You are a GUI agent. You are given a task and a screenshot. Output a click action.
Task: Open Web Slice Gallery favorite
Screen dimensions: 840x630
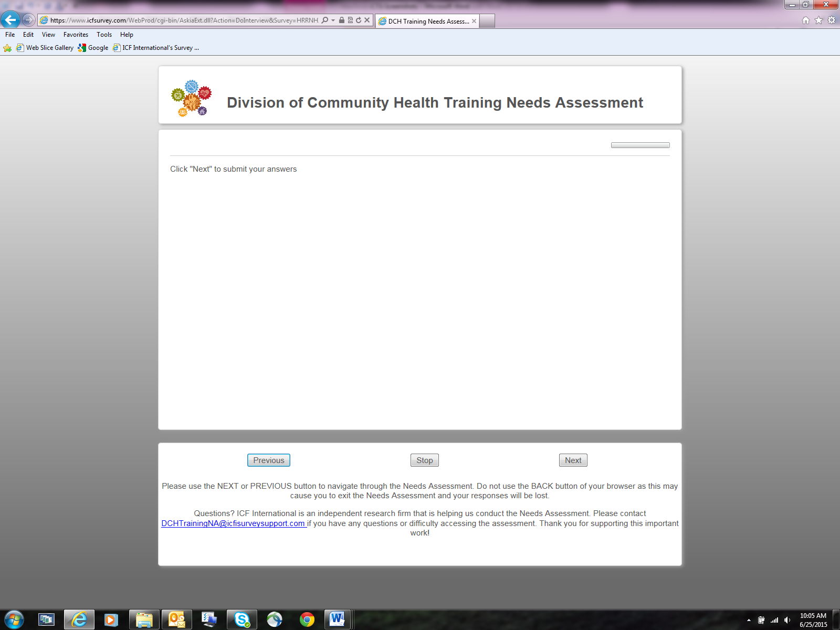click(x=45, y=48)
